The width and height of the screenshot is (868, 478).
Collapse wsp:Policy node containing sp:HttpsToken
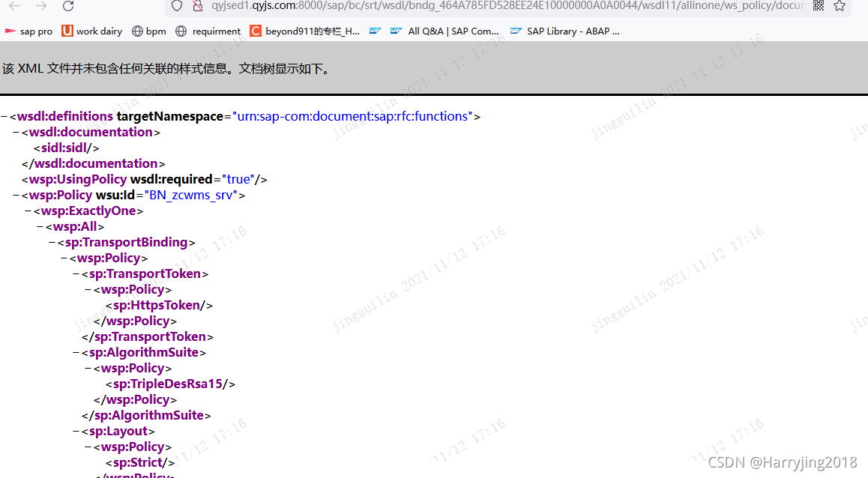click(88, 290)
